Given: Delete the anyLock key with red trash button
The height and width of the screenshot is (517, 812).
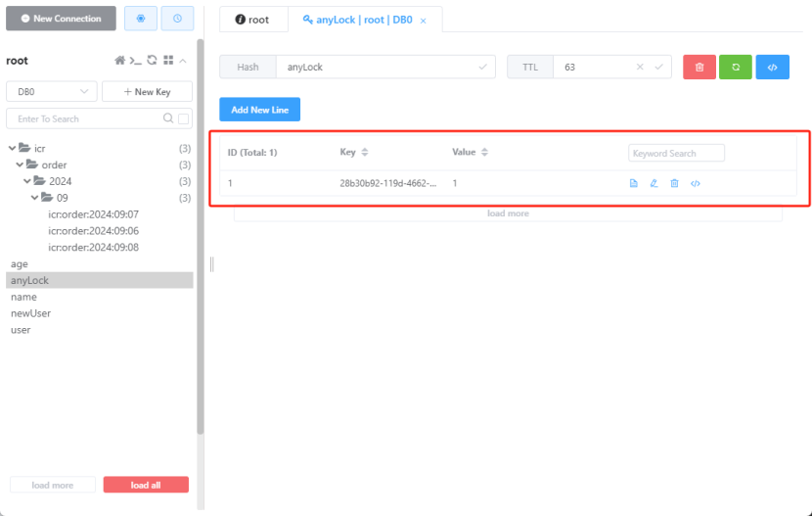Looking at the screenshot, I should pyautogui.click(x=699, y=67).
